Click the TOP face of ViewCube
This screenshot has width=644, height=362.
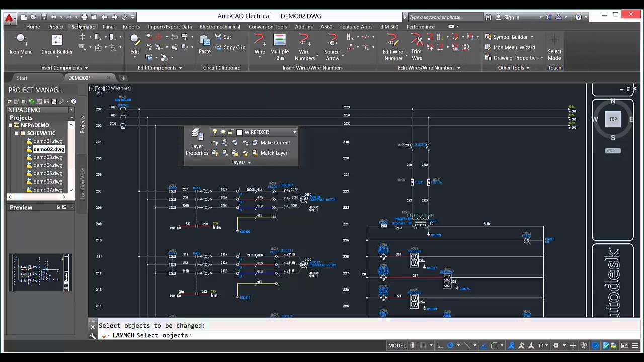tap(613, 119)
